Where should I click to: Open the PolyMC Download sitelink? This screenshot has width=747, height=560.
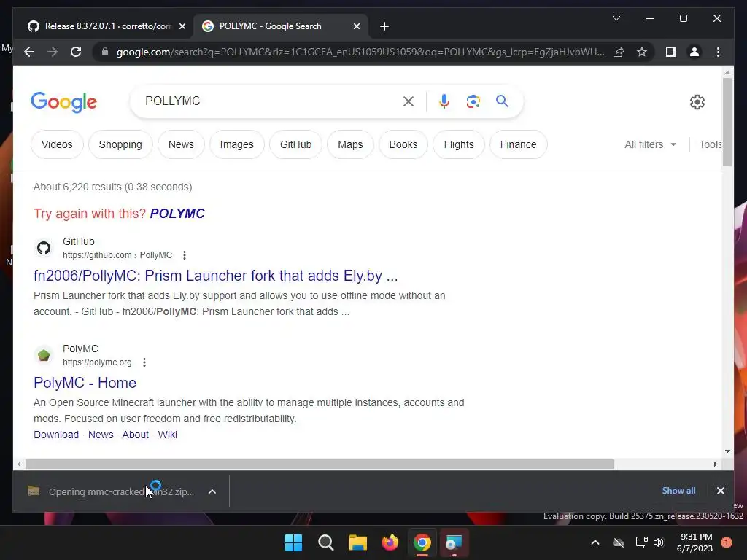[x=56, y=435]
